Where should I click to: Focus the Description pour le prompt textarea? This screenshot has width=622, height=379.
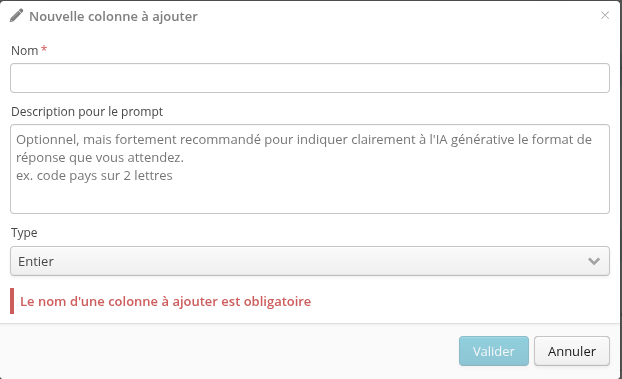click(x=310, y=169)
